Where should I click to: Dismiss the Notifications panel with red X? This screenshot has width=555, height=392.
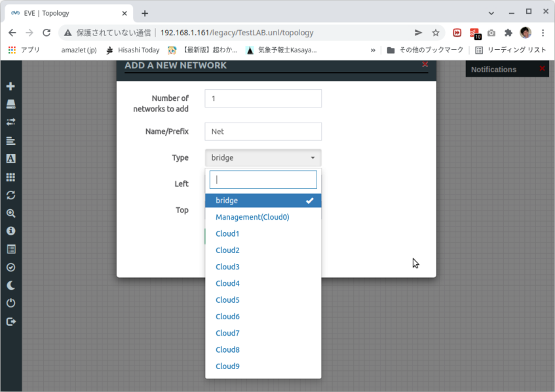tap(542, 69)
